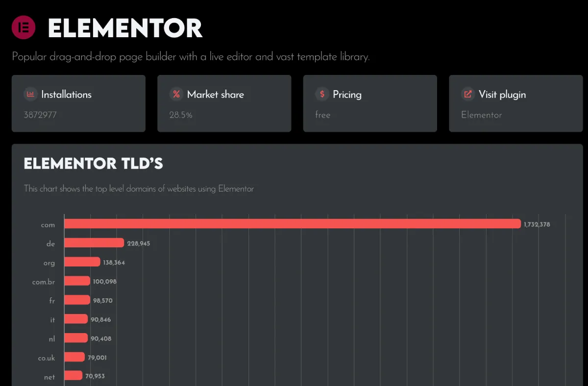Select the de bar in the chart
This screenshot has height=386, width=588.
coord(94,243)
